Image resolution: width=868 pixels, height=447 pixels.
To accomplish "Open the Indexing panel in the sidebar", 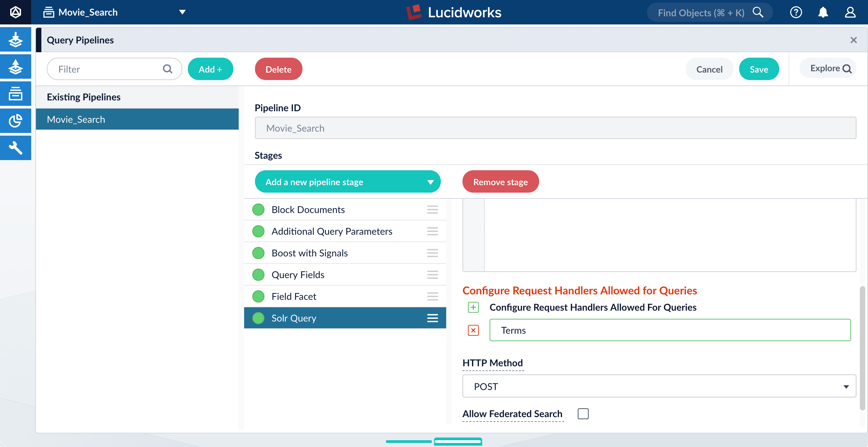I will 16,39.
